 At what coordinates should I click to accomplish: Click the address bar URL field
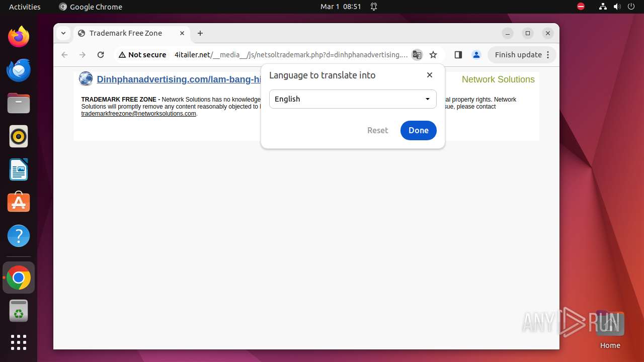(x=291, y=55)
